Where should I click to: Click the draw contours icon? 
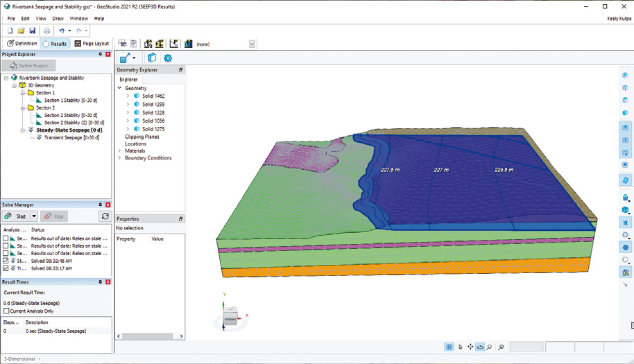(148, 44)
